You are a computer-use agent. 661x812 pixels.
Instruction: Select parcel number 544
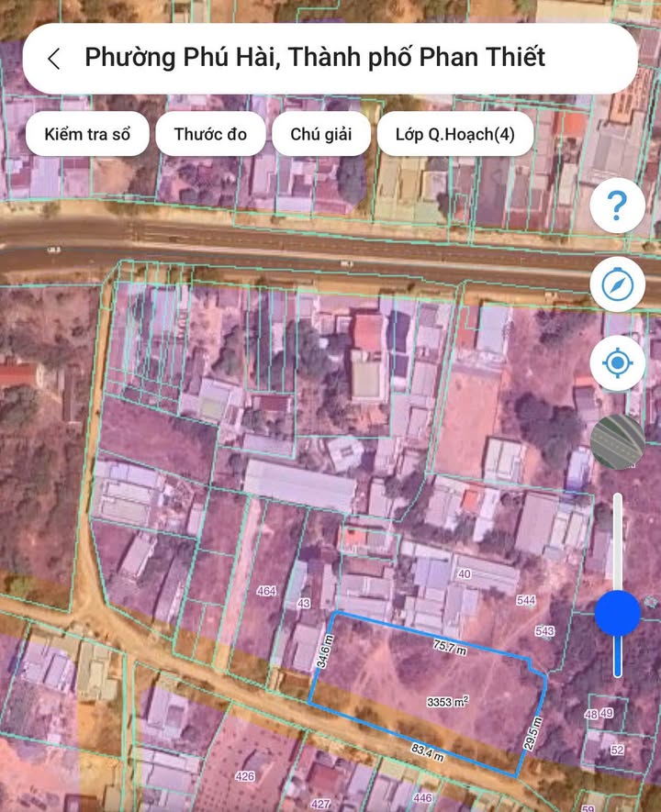(x=526, y=600)
